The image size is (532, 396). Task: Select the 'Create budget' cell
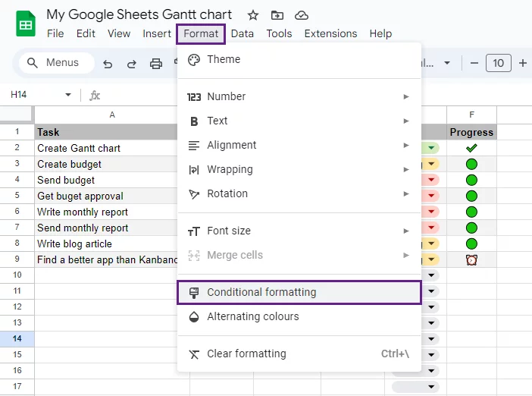tap(106, 164)
